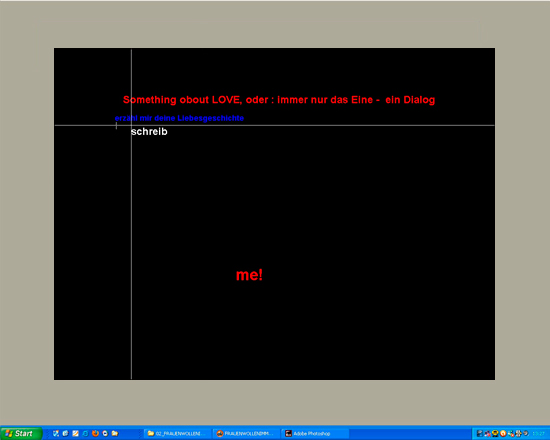Click the tray icon with the red X
The width and height of the screenshot is (550, 440).
488,434
